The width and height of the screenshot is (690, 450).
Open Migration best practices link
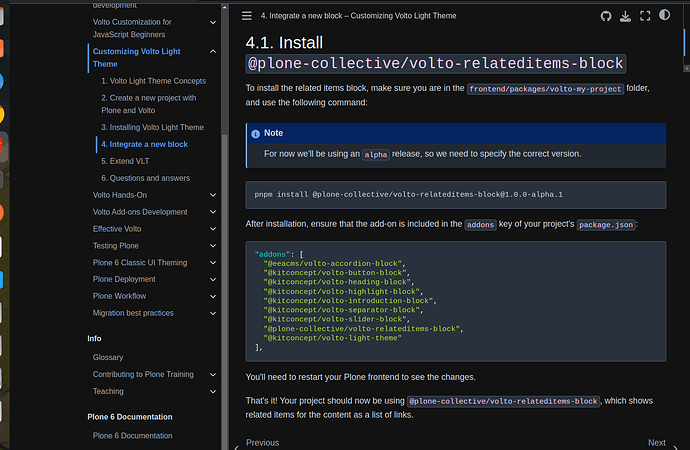coord(133,313)
